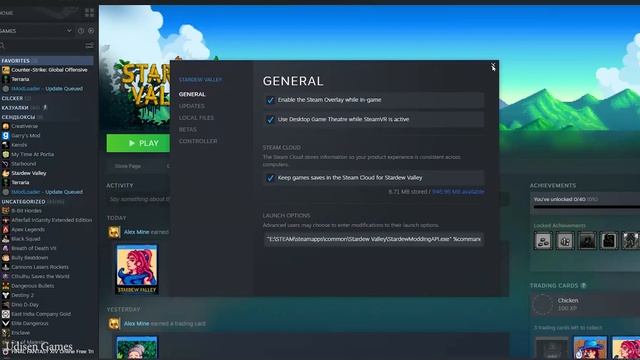Click the Garry's Mod game icon
This screenshot has width=640, height=360.
tap(6, 136)
